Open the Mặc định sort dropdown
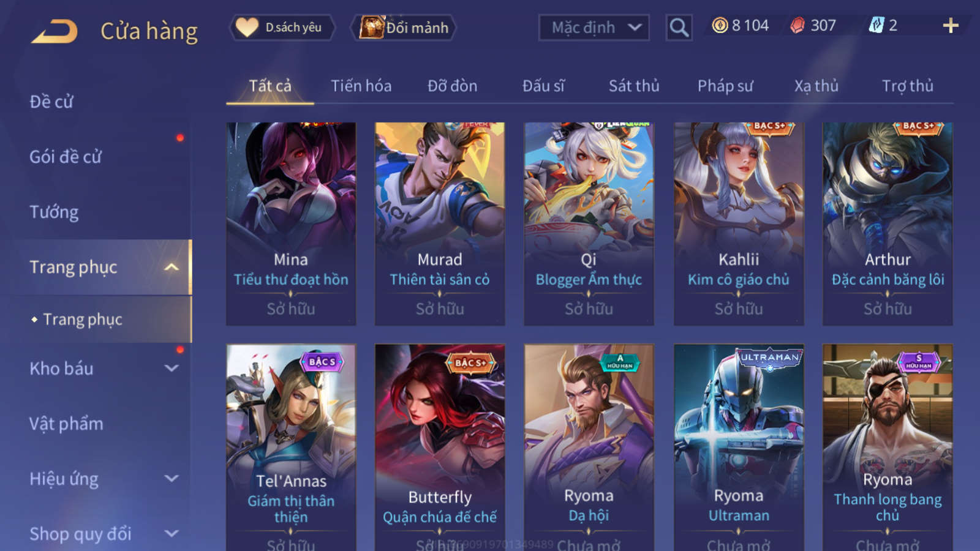The height and width of the screenshot is (551, 980). [594, 28]
